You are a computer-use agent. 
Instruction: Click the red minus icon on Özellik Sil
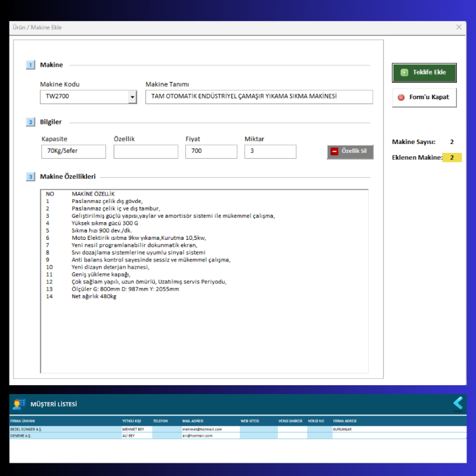tap(334, 151)
